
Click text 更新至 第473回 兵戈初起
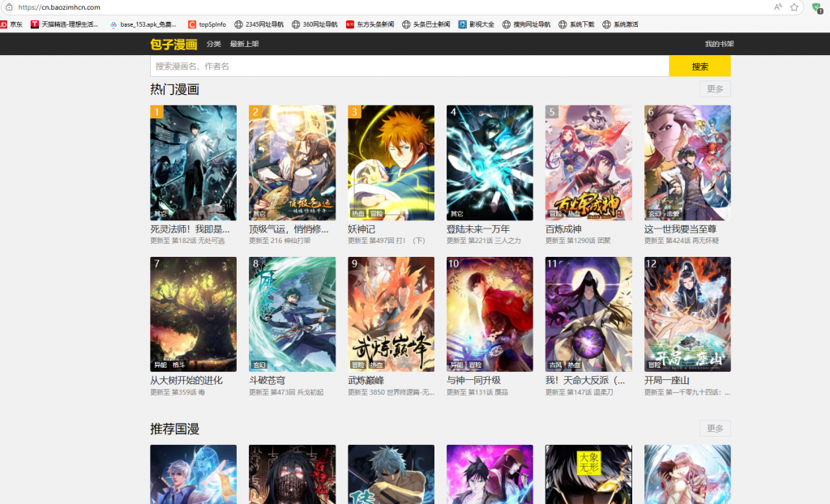pyautogui.click(x=286, y=392)
